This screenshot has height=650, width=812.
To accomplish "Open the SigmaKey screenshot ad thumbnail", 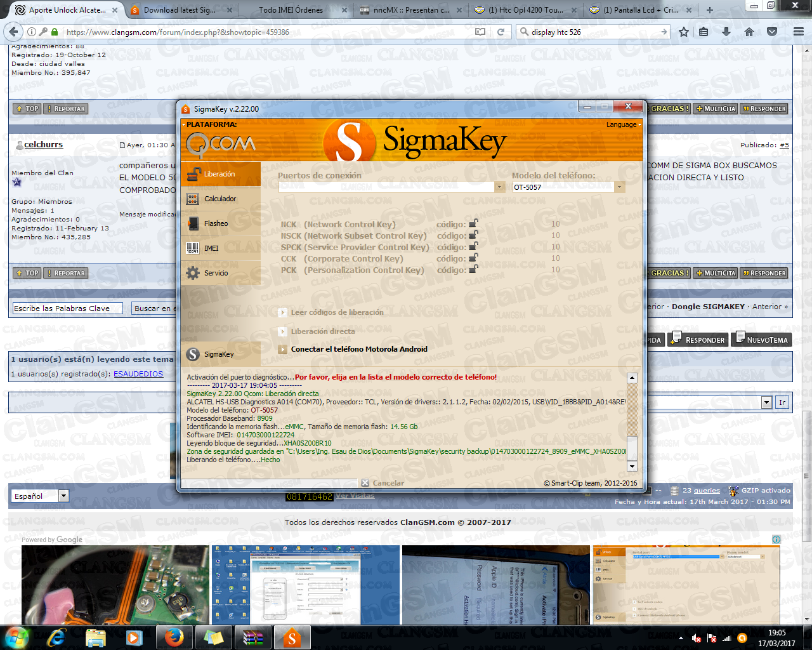I will [x=686, y=585].
